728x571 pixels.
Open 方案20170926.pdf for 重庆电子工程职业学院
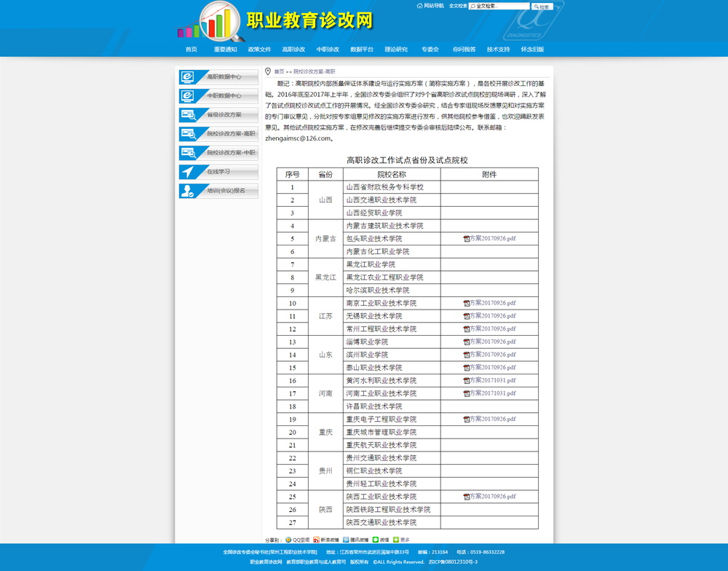pyautogui.click(x=493, y=419)
